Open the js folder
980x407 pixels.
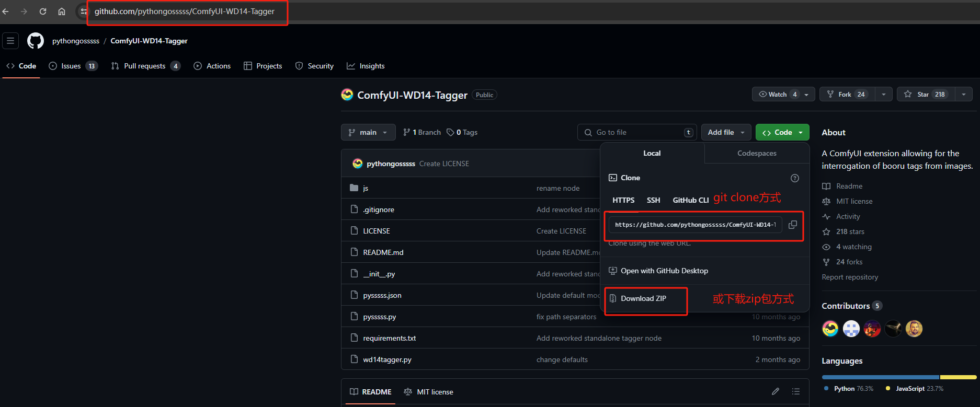click(x=366, y=188)
